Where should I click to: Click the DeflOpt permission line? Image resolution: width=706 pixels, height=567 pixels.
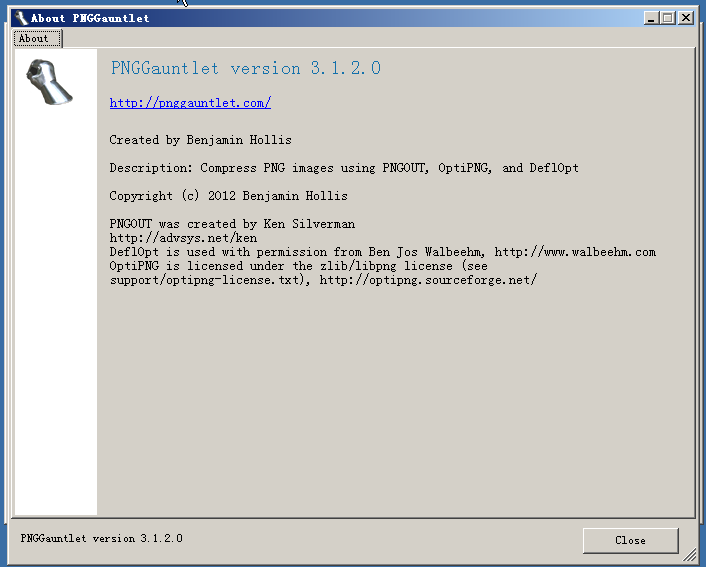[383, 252]
